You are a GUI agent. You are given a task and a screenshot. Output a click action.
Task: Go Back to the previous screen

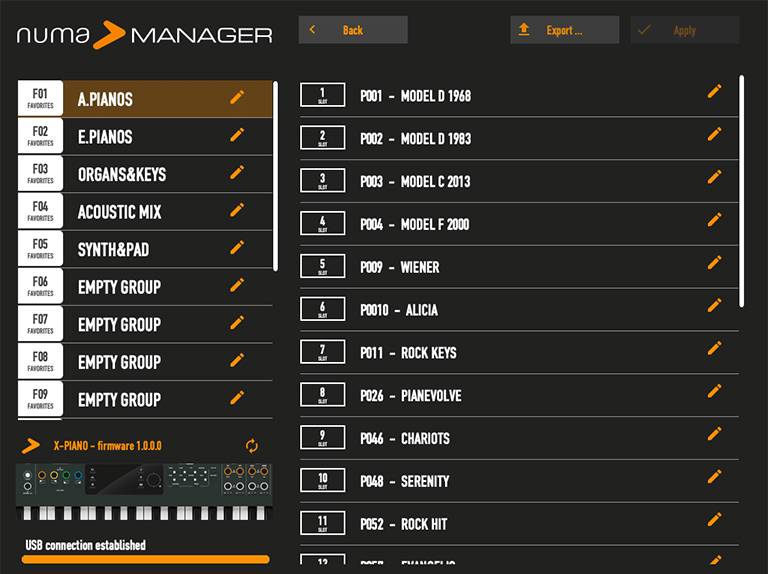[353, 30]
